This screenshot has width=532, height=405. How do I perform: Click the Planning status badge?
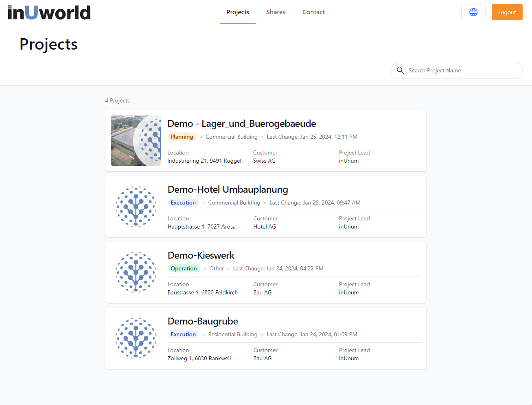182,137
